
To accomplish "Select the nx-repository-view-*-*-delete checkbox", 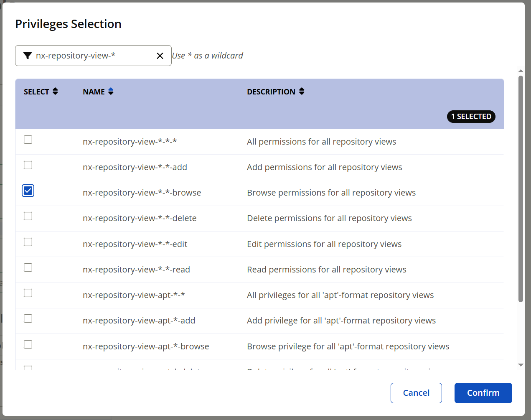I will coord(28,216).
